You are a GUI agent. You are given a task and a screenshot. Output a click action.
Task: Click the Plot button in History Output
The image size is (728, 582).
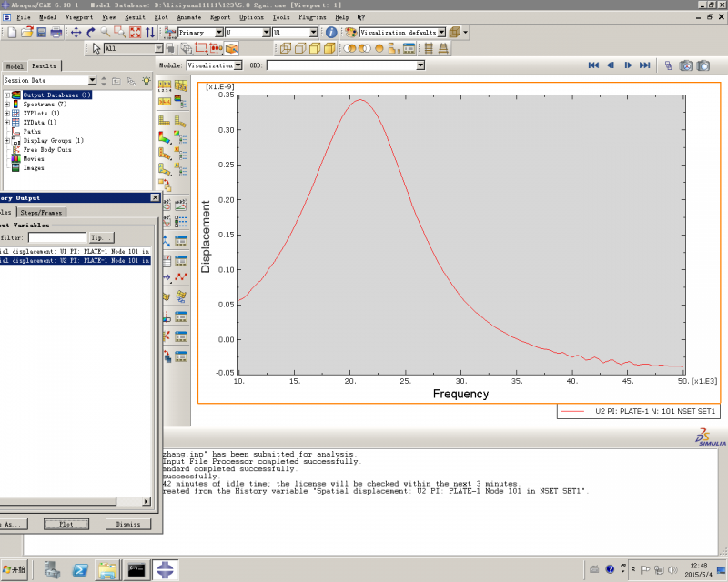(x=66, y=524)
